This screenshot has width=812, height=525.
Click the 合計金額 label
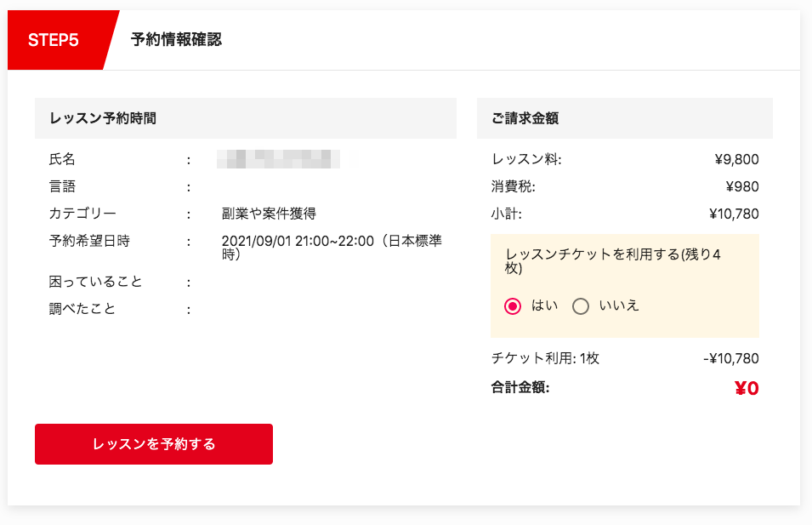pyautogui.click(x=520, y=388)
